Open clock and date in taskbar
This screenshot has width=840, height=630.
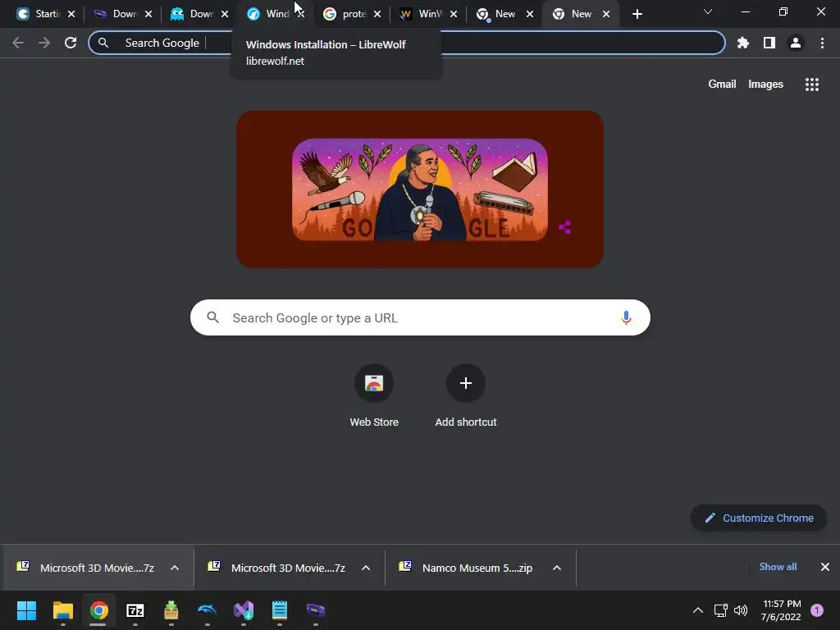tap(781, 610)
